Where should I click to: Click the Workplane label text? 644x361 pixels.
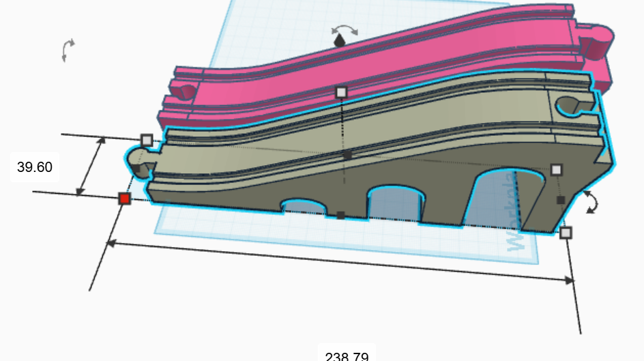515,212
